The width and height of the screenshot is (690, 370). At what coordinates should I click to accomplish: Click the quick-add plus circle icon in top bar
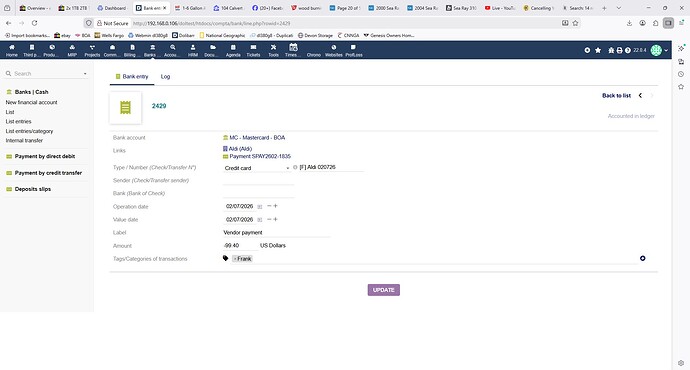coord(587,50)
